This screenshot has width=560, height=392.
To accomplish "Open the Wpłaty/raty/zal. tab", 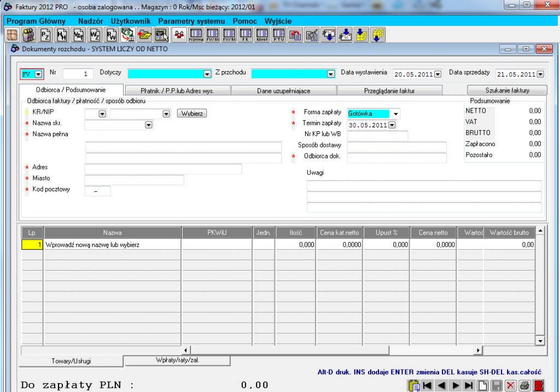I will 177,360.
